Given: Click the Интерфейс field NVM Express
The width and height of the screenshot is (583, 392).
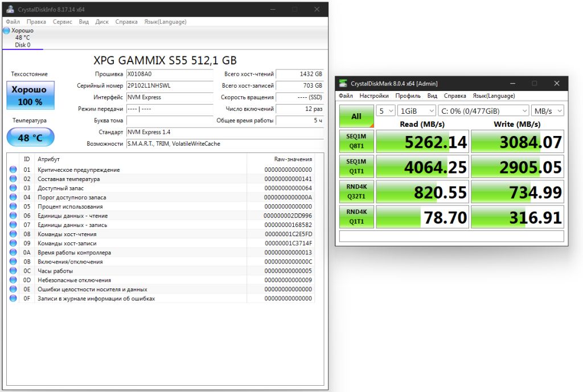Looking at the screenshot, I should tap(170, 97).
